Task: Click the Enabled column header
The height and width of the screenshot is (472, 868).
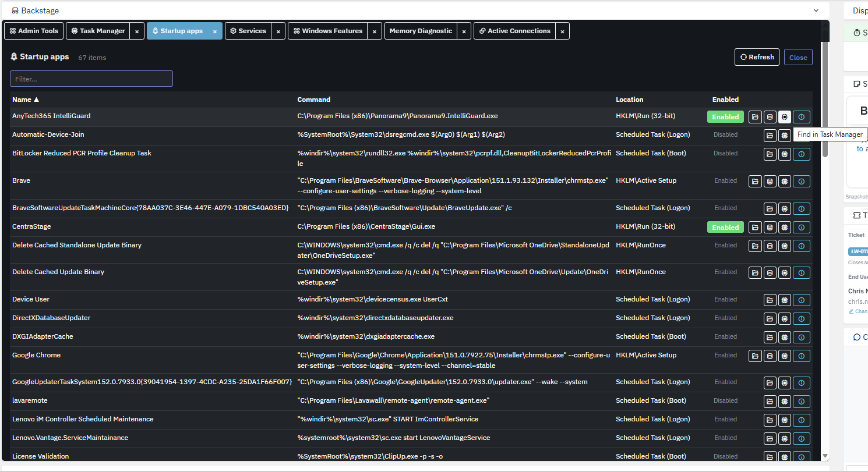Action: coord(725,100)
